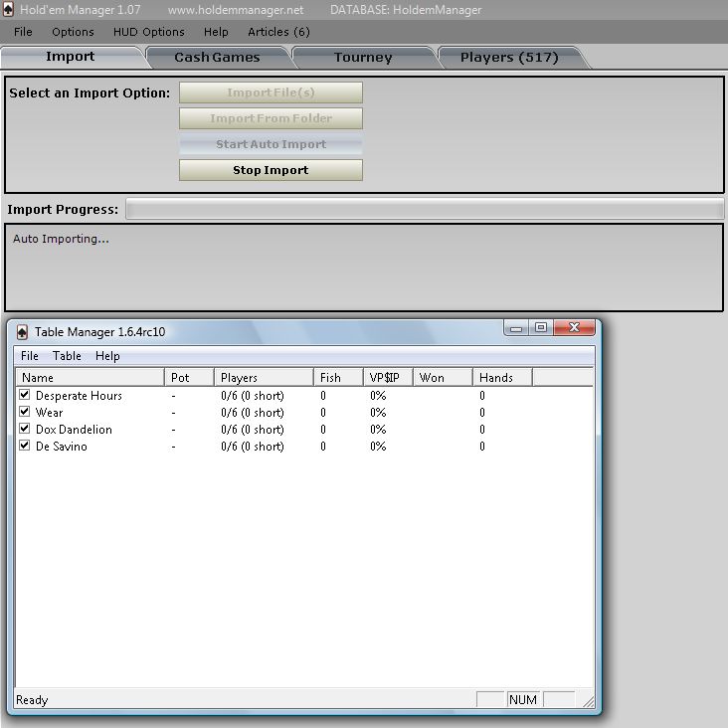Switch to the Cash Games tab
728x728 pixels.
(x=217, y=57)
